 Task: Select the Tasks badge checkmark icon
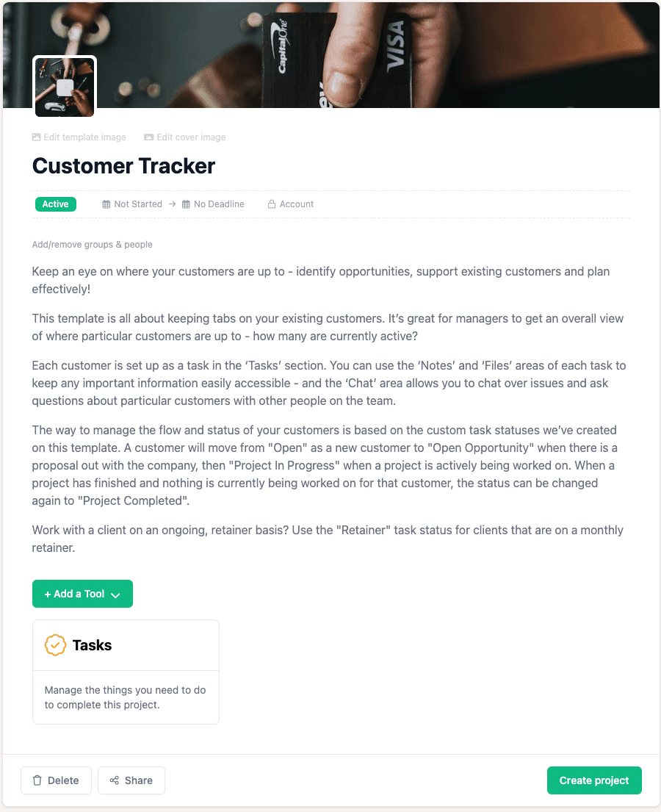point(55,645)
